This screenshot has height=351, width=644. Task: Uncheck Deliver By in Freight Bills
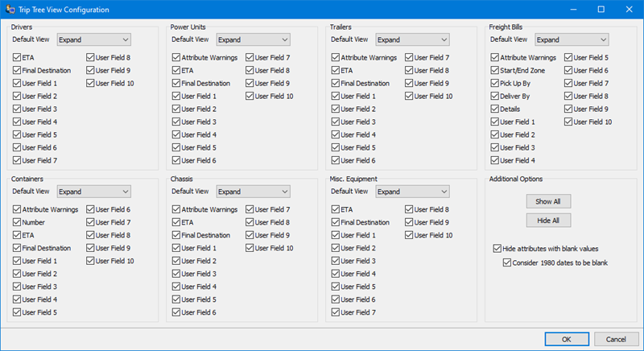point(495,97)
